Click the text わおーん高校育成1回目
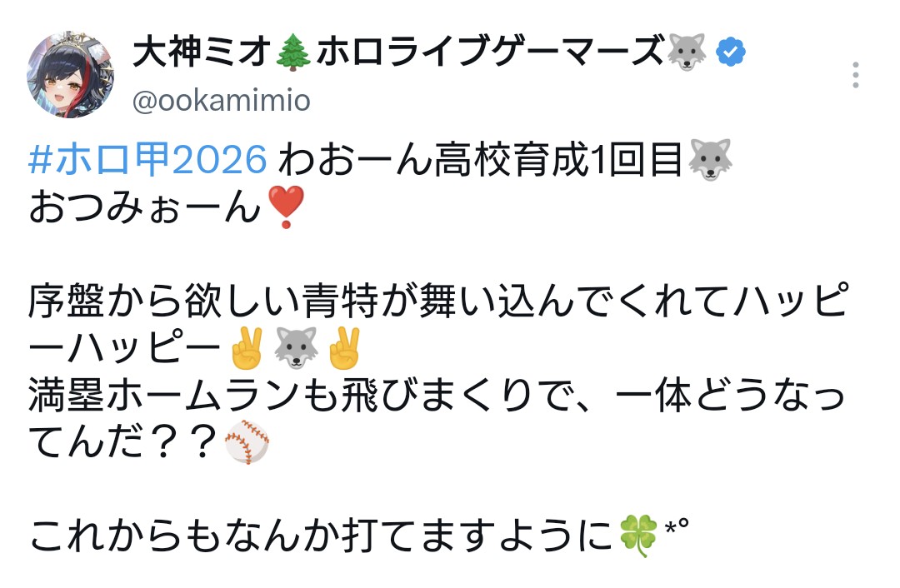The image size is (900, 588). [x=481, y=159]
